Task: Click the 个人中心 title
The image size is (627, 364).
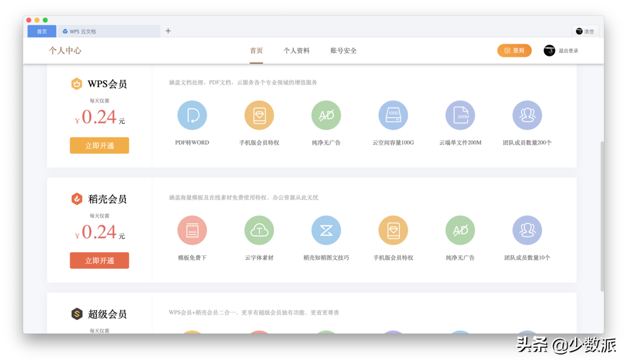Action: [x=65, y=50]
